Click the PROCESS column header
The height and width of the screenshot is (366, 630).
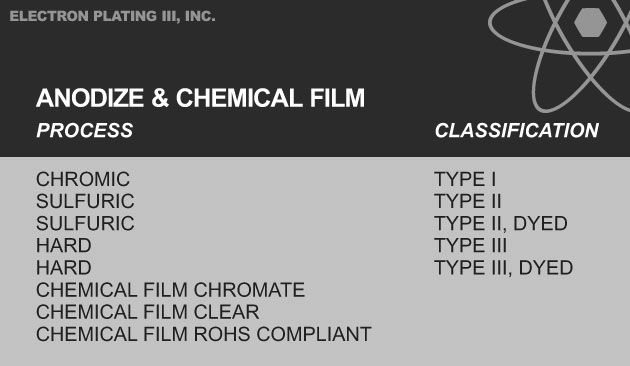point(84,130)
